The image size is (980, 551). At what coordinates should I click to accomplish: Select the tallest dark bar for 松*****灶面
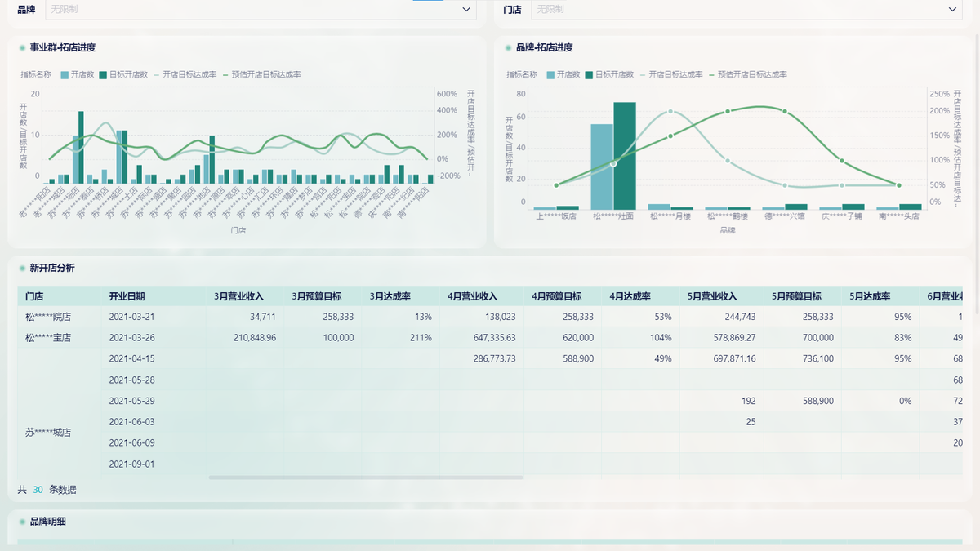pyautogui.click(x=625, y=155)
